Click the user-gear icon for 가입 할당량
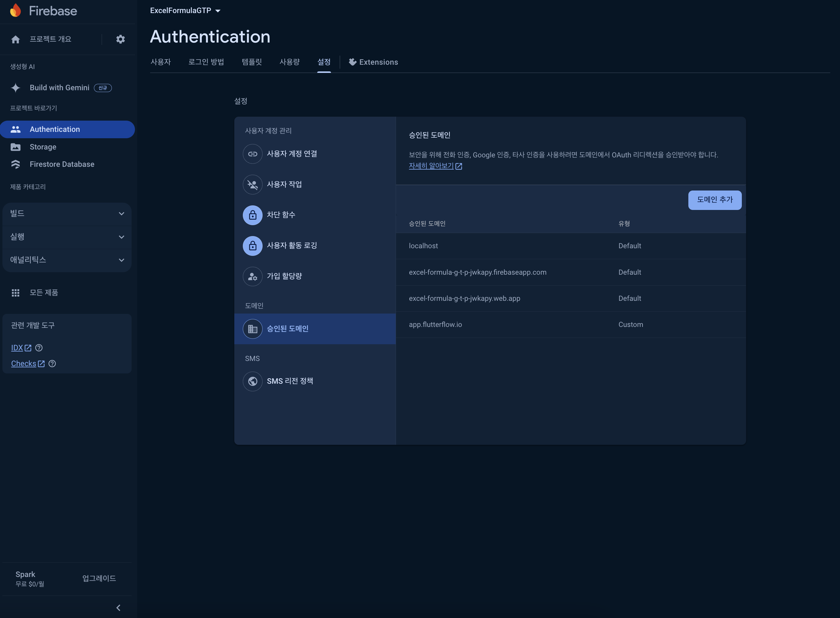Image resolution: width=840 pixels, height=618 pixels. pos(253,276)
